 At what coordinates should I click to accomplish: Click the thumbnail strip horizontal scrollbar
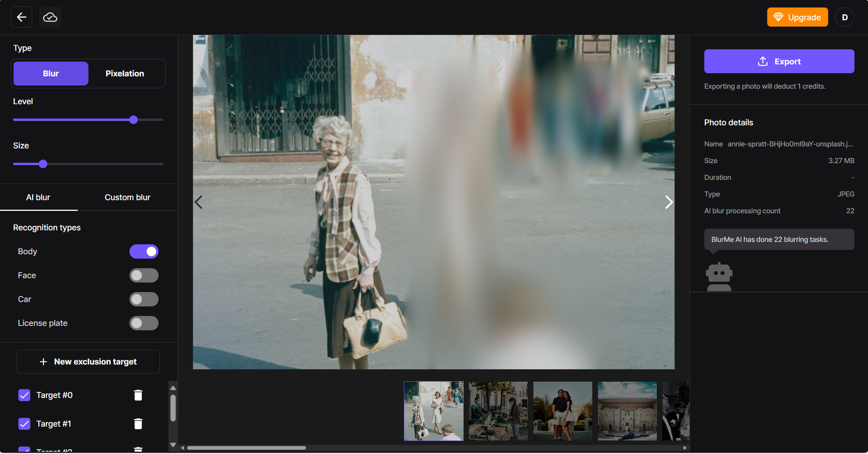click(246, 448)
